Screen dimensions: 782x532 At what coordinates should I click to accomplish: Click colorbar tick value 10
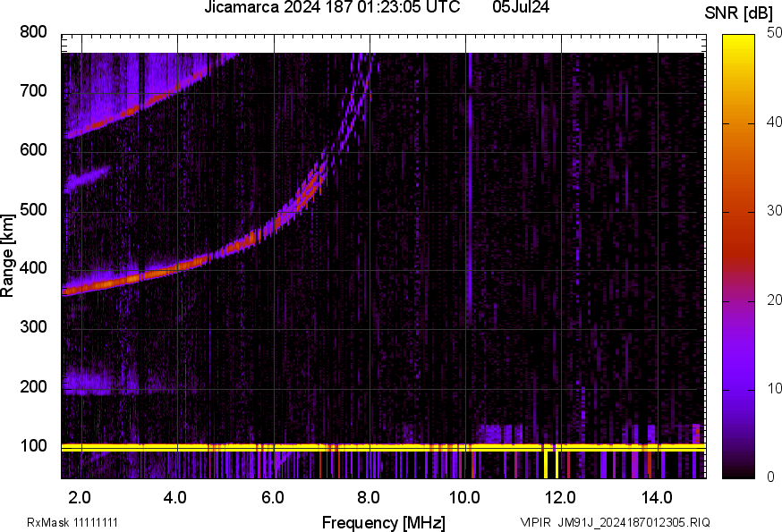[x=774, y=388]
